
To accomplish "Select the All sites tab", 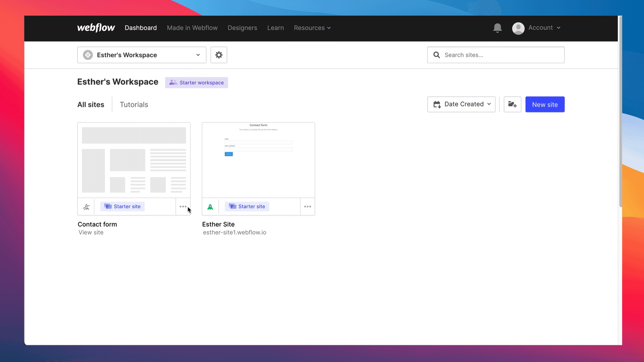I will [x=91, y=105].
